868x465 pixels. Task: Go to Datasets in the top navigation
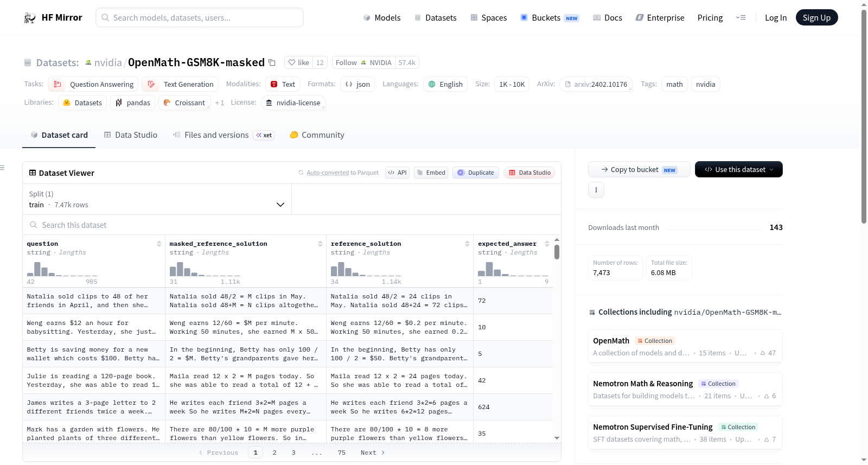click(435, 18)
